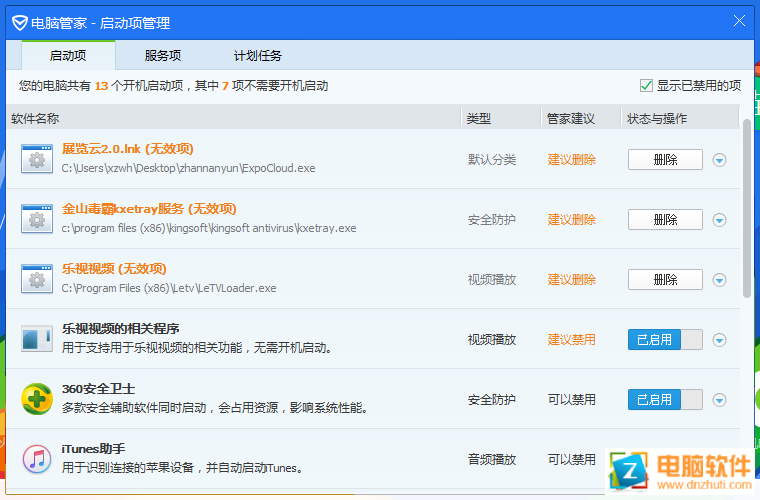Click the 展览云2.0.lnk program icon
Viewport: 760px width, 500px height.
point(37,158)
